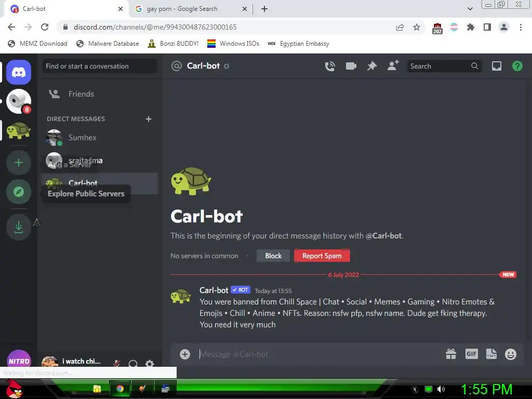Open a new browser tab
This screenshot has height=399, width=532.
click(x=264, y=9)
